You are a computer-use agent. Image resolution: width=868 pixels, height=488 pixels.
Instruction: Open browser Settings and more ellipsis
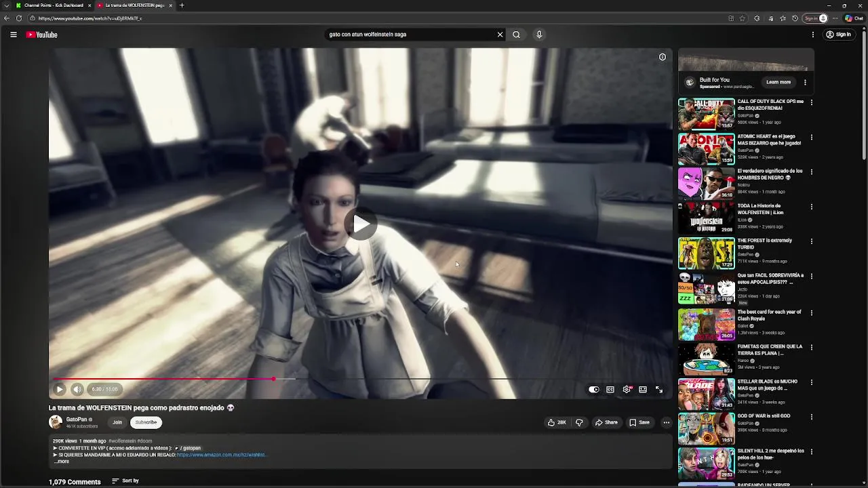tap(835, 18)
